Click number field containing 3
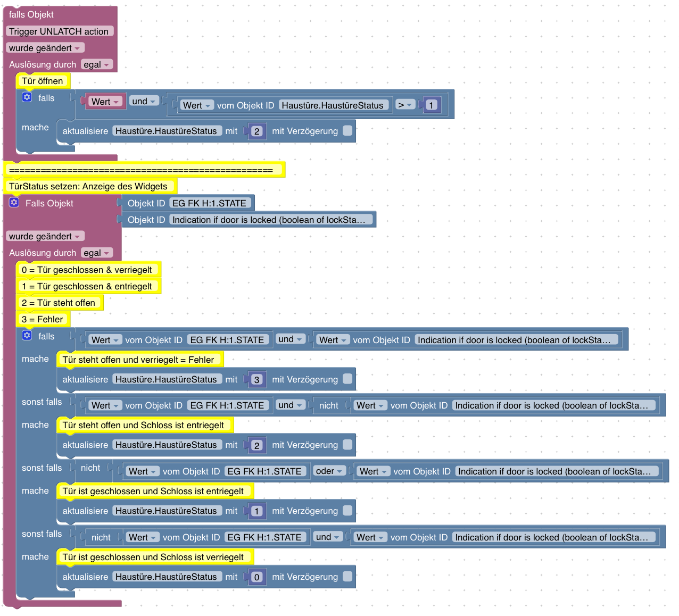This screenshot has width=679, height=616. pos(257,380)
